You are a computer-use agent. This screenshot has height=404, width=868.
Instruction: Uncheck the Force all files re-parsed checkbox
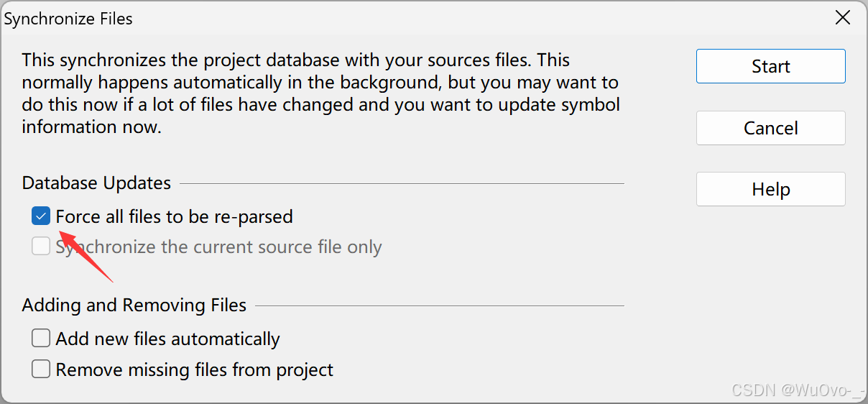[x=41, y=216]
